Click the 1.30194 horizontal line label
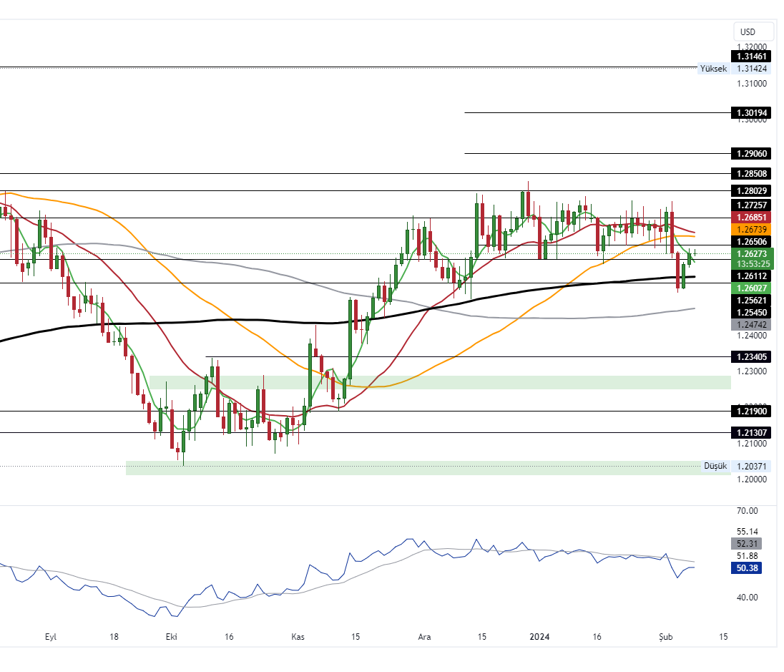 click(751, 113)
